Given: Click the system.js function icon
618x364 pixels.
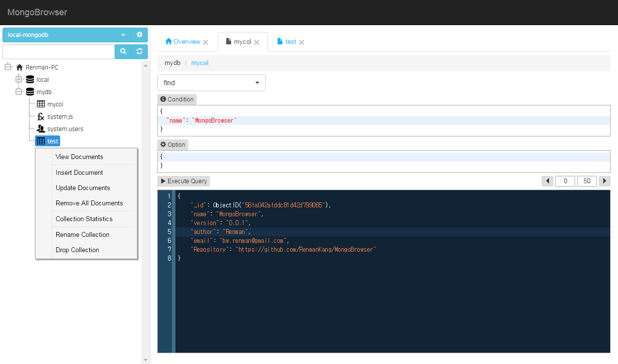Looking at the screenshot, I should pyautogui.click(x=41, y=117).
